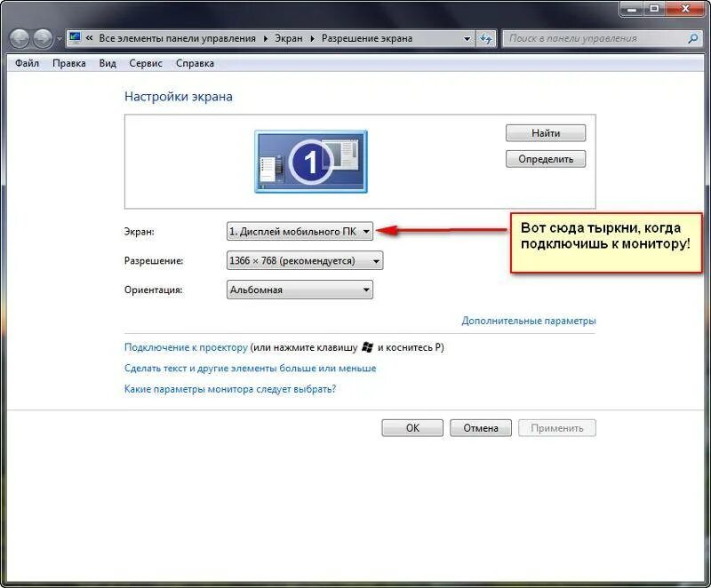711x588 pixels.
Task: Click the Control Panel icon in address bar
Action: coord(76,38)
